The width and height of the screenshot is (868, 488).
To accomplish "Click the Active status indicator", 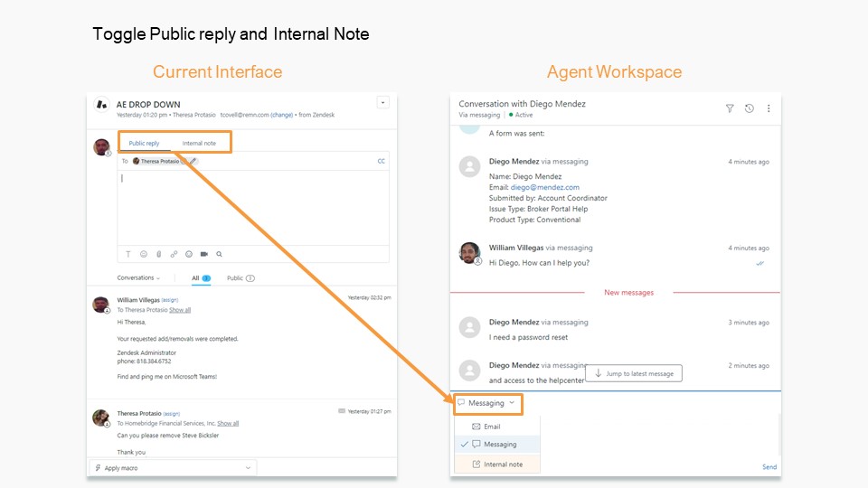I will click(x=521, y=115).
